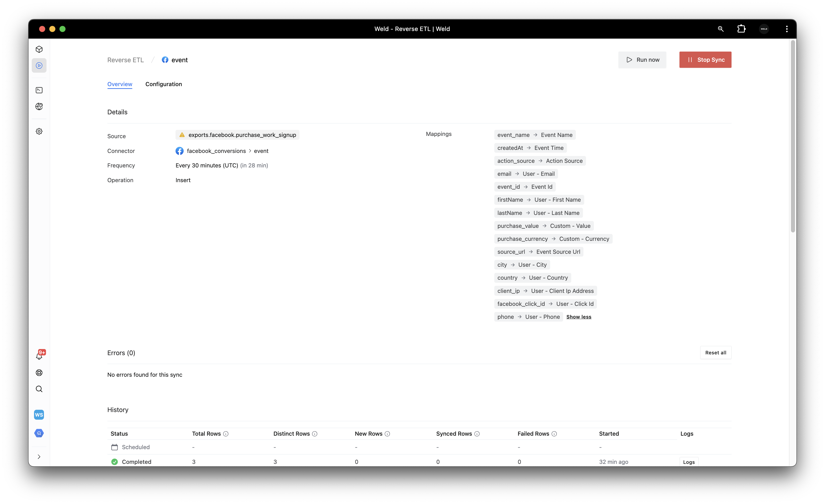Click the Reverse ETL breadcrumb link
825x504 pixels.
coord(125,60)
